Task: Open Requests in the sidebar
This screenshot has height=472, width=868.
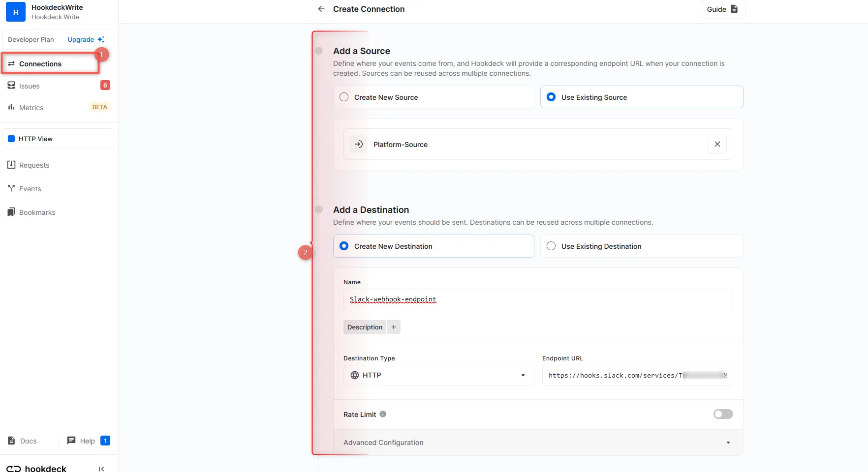Action: (34, 165)
